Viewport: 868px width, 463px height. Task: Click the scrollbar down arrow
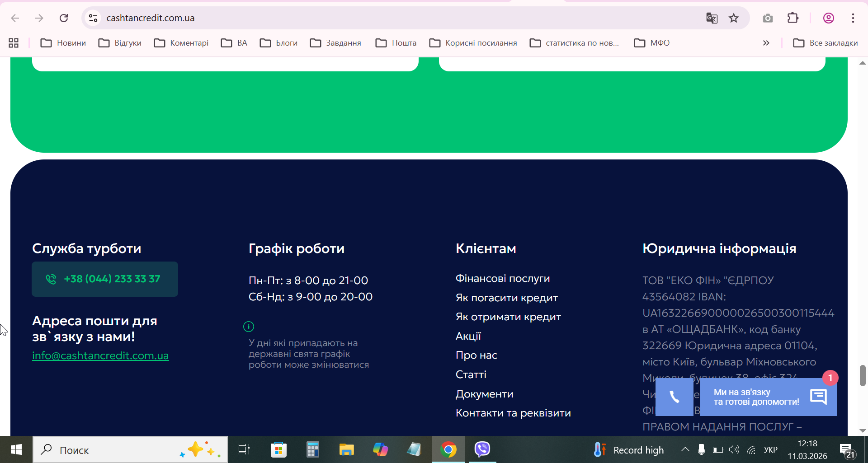[863, 431]
